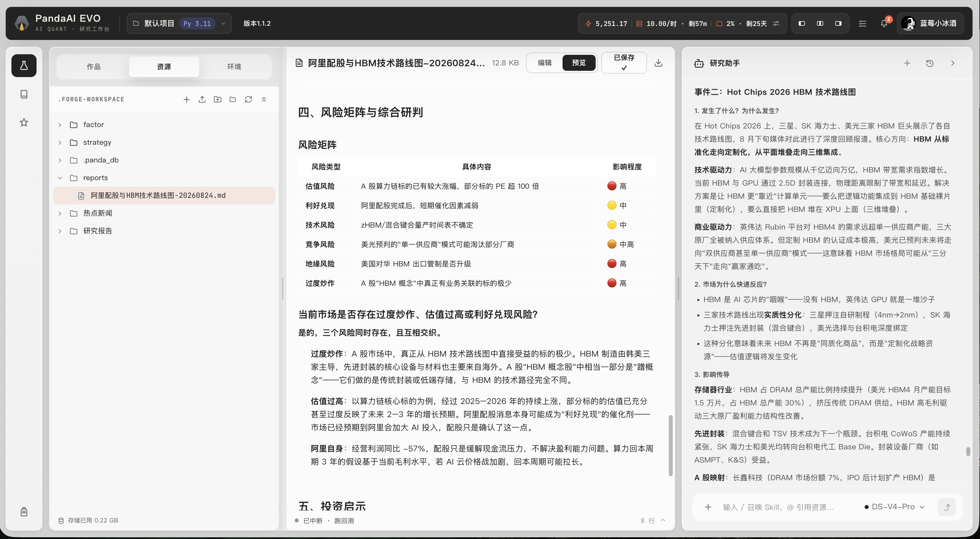The height and width of the screenshot is (539, 980).
Task: Click the 已保存 saved status button
Action: point(624,63)
